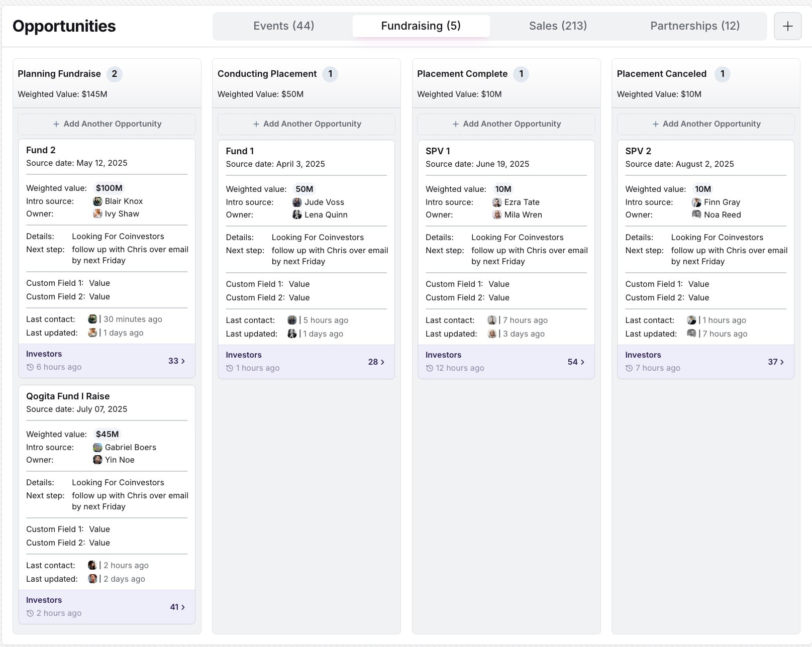Click Yin Noe's owner avatar on Qogita card

pos(97,460)
